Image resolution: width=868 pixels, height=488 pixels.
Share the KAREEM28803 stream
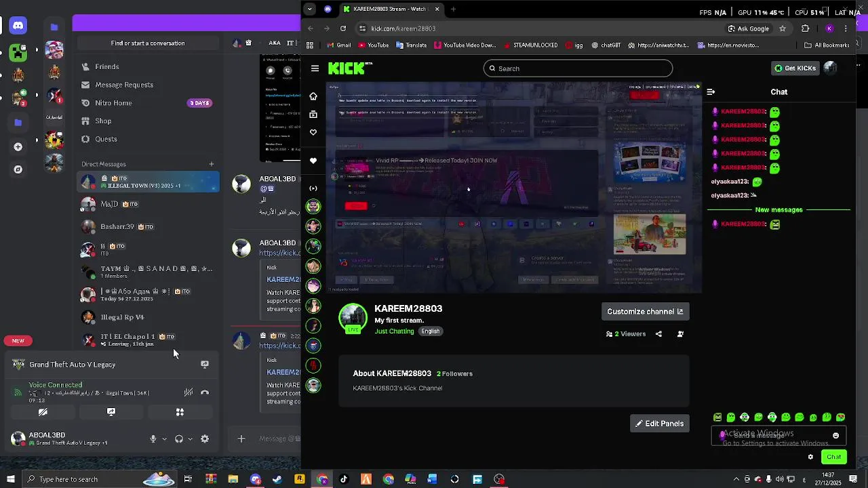[658, 333]
